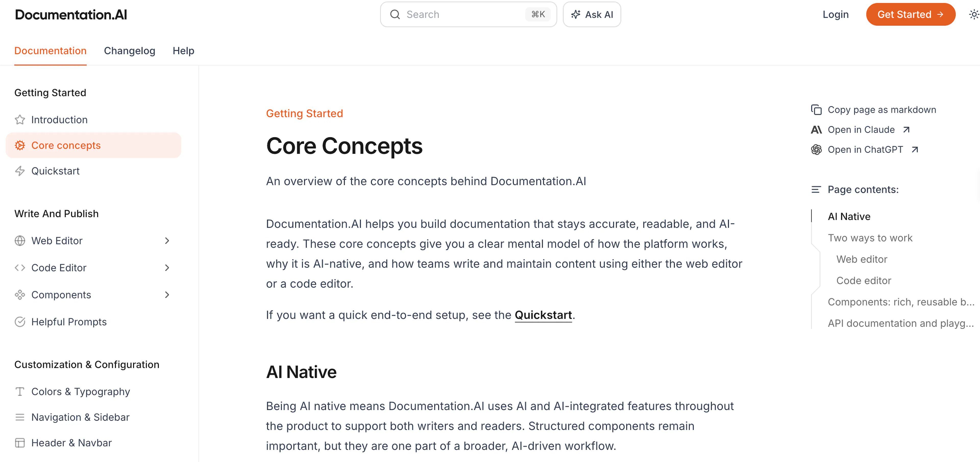Click the Getting Started breadcrumb above title
980x462 pixels.
(x=304, y=113)
